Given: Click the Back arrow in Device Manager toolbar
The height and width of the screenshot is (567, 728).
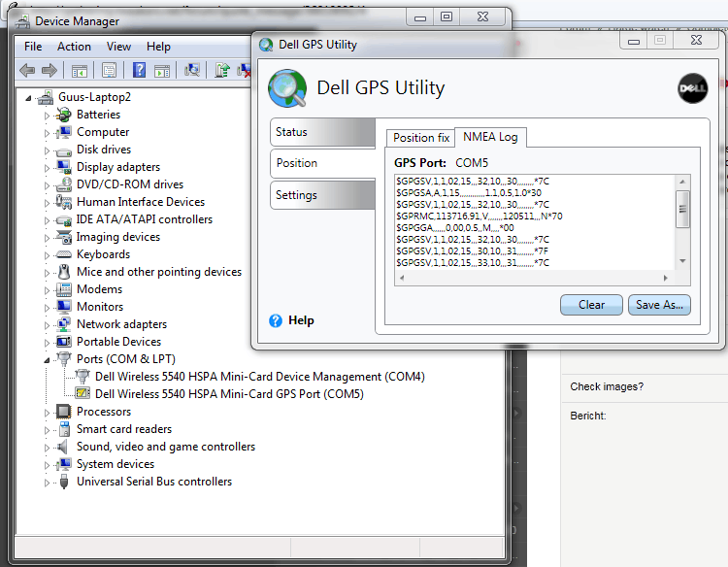Looking at the screenshot, I should 27,71.
